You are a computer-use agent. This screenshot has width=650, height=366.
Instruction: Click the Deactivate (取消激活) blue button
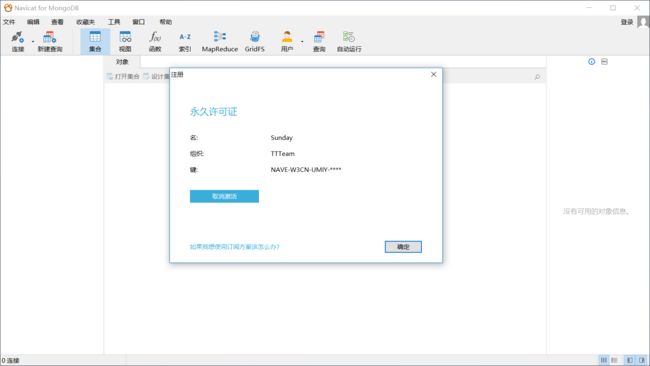click(224, 196)
